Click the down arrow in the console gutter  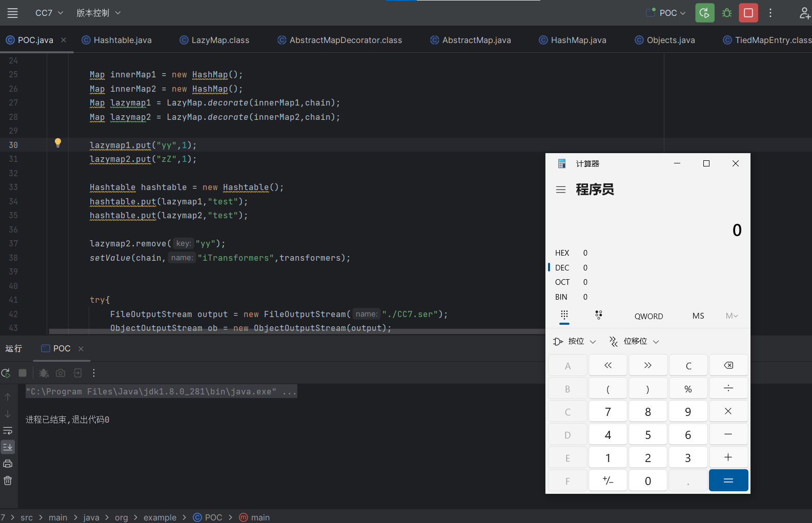pyautogui.click(x=8, y=414)
